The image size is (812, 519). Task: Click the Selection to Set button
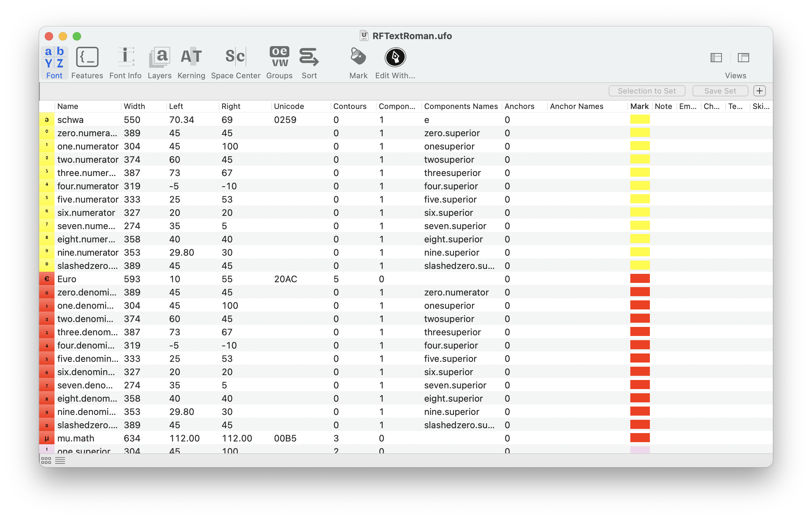pos(647,91)
